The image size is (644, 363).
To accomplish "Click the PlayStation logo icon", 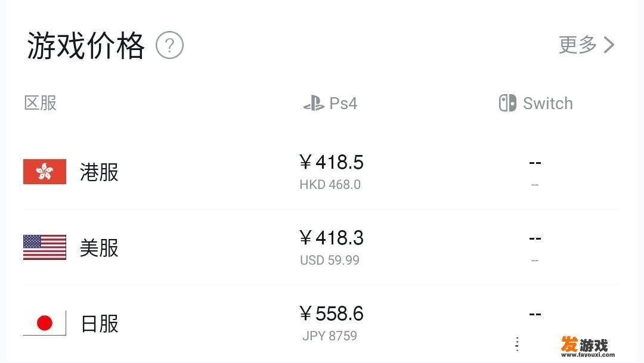I will (314, 103).
